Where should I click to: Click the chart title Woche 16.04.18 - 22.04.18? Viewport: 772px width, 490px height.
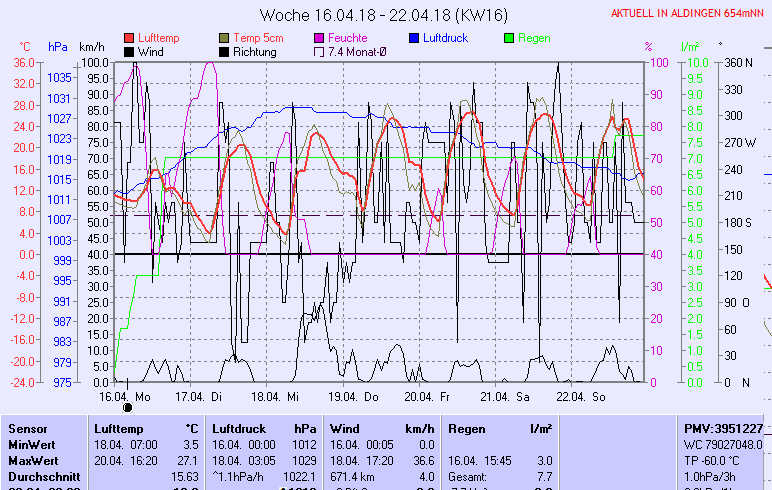[x=384, y=15]
